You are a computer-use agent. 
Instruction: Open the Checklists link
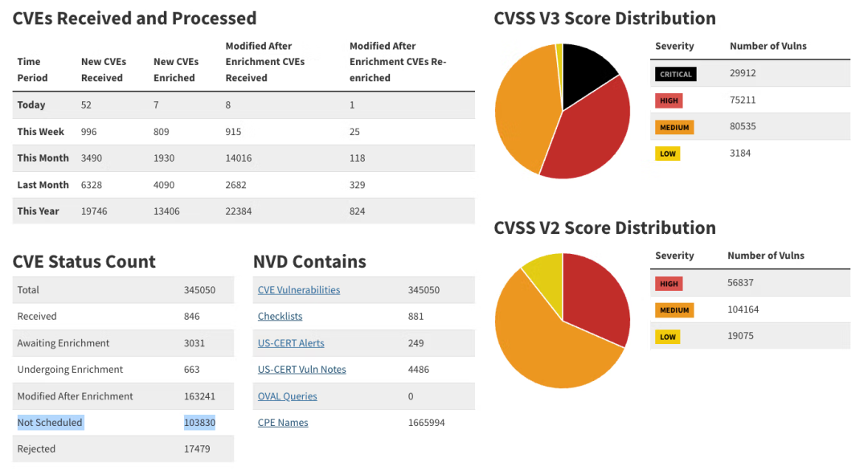(280, 317)
